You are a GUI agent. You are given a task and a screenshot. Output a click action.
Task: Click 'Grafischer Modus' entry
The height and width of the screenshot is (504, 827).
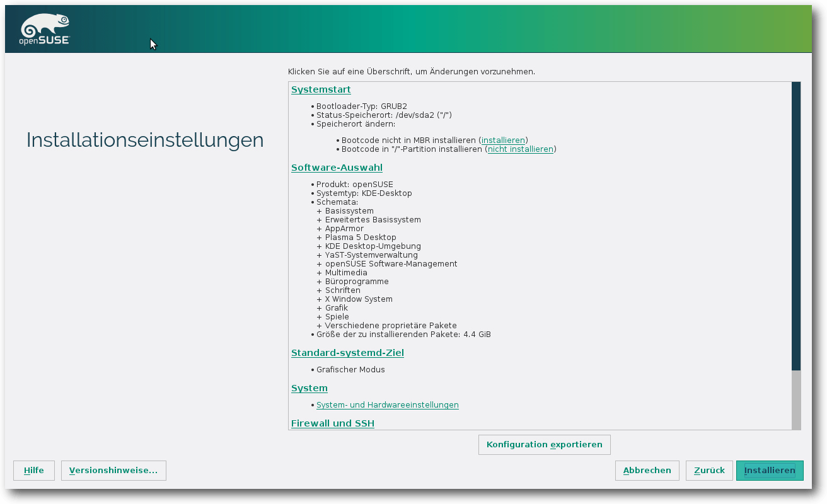[350, 370]
